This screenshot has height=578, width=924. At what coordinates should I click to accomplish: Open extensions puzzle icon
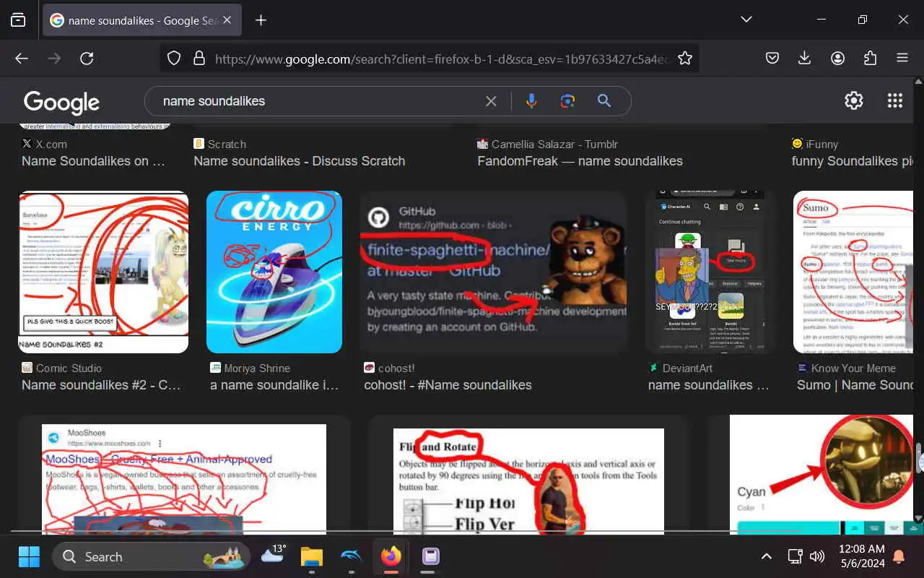870,59
